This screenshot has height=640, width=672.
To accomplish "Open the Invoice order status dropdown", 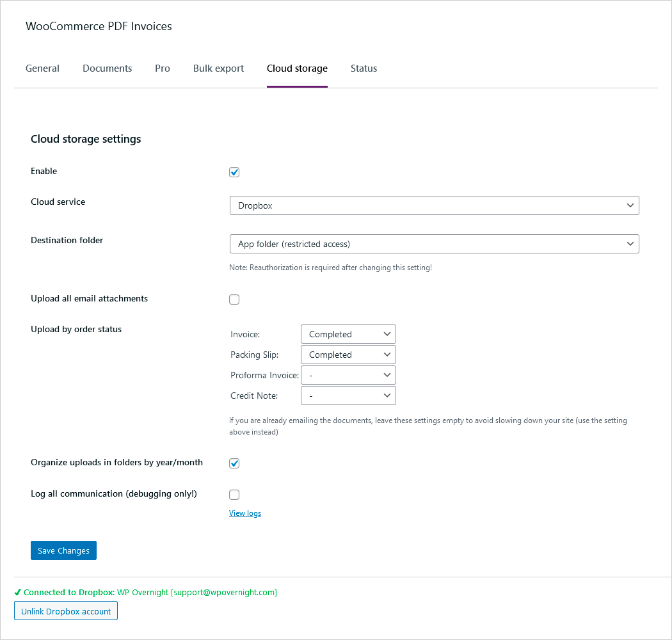I will [x=348, y=334].
